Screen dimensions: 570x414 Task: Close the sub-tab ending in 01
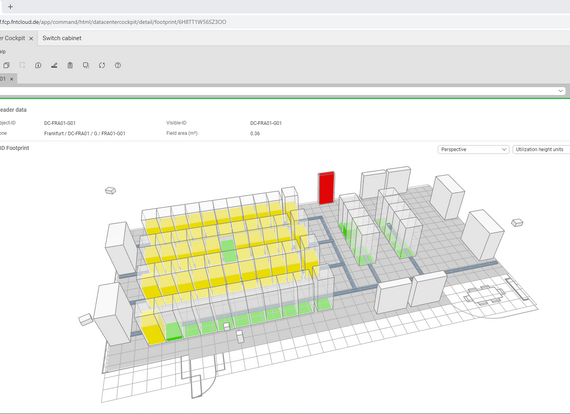[12, 79]
